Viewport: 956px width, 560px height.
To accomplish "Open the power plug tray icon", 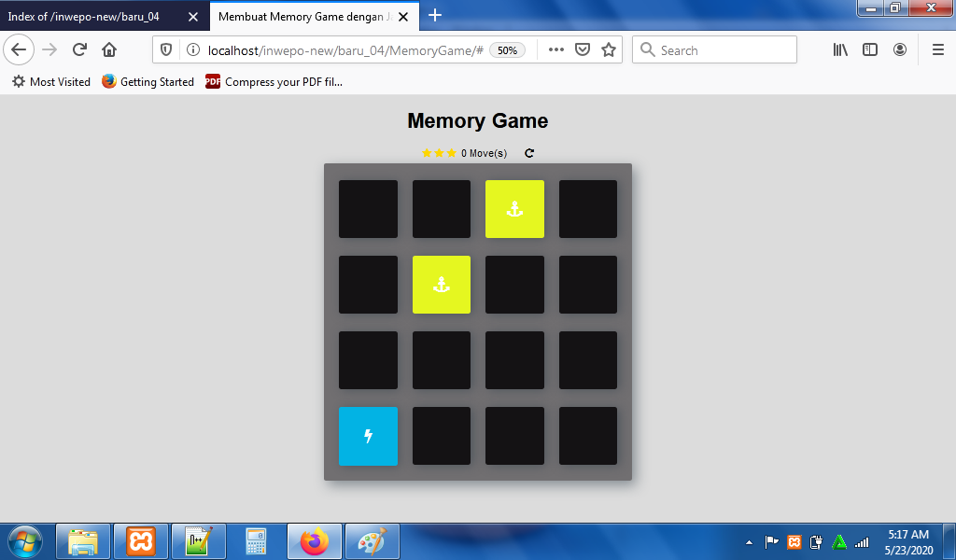I will [816, 541].
